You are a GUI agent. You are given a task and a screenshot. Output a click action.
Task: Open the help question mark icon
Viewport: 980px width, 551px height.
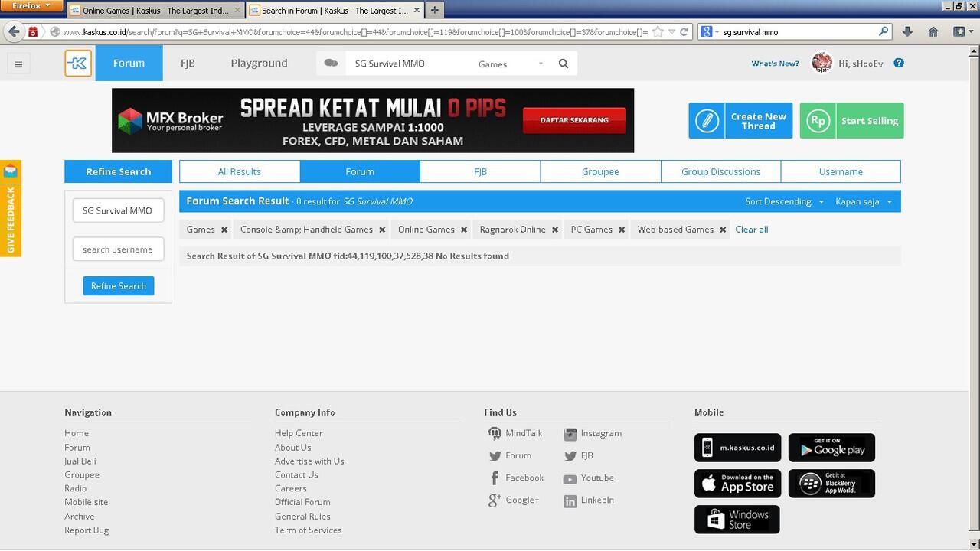[899, 63]
